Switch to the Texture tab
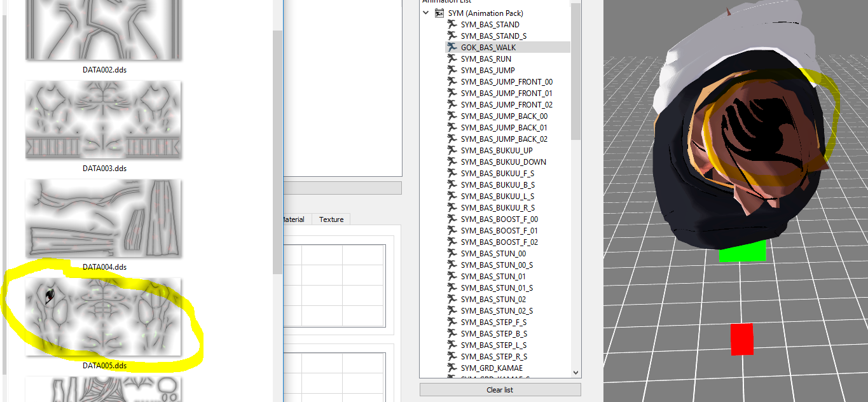Viewport: 868px width, 402px height. coord(331,219)
